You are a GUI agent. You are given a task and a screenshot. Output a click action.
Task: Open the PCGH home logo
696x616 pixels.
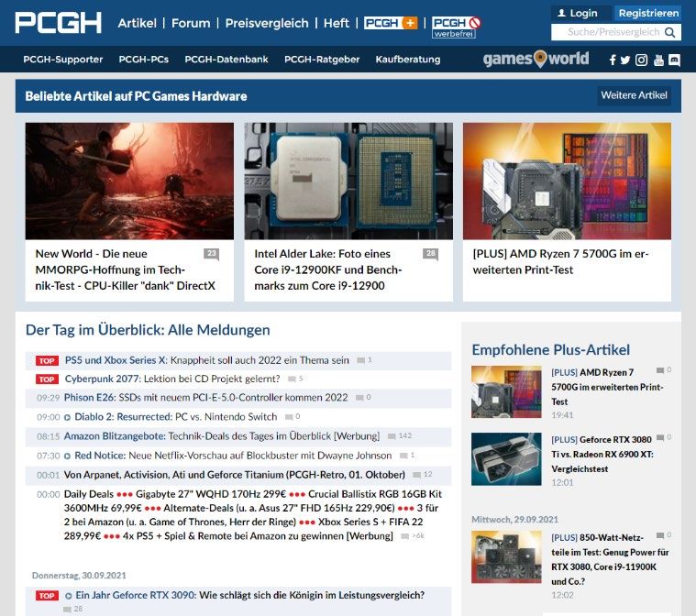pos(58,23)
